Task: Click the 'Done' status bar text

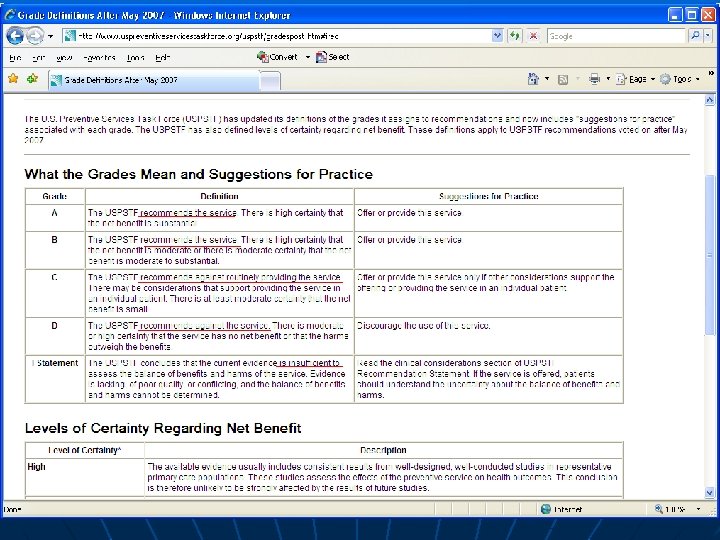Action: click(x=12, y=509)
